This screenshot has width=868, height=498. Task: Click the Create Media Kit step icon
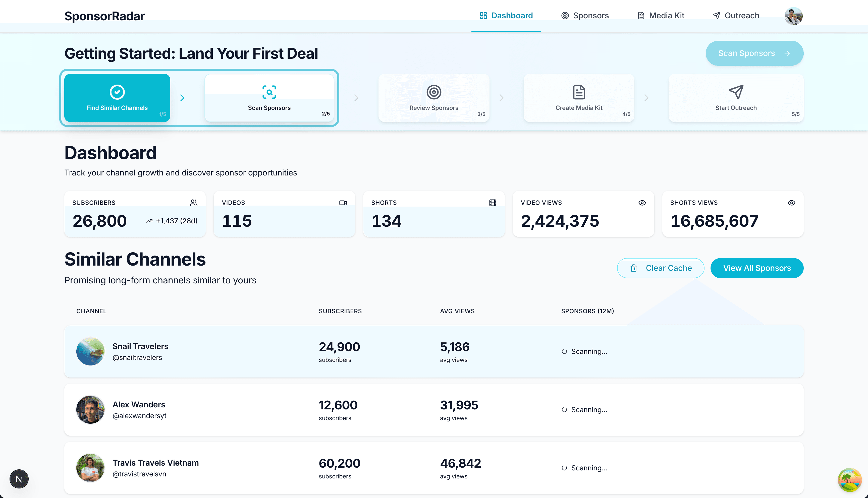(x=578, y=92)
